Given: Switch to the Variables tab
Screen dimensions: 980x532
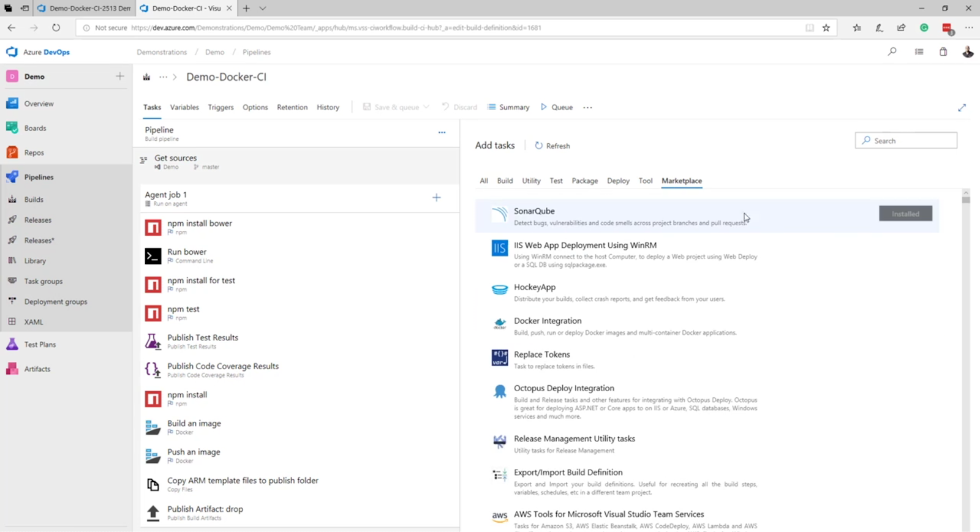Looking at the screenshot, I should pyautogui.click(x=184, y=107).
